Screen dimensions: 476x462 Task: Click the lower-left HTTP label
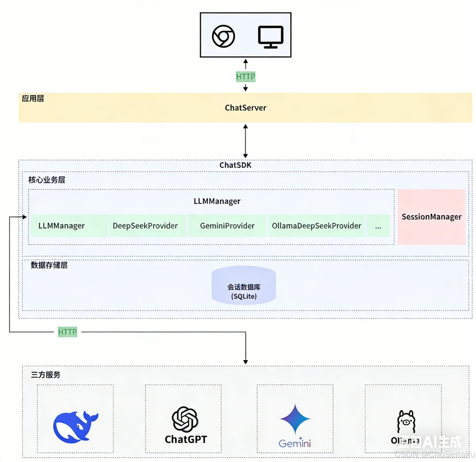68,332
